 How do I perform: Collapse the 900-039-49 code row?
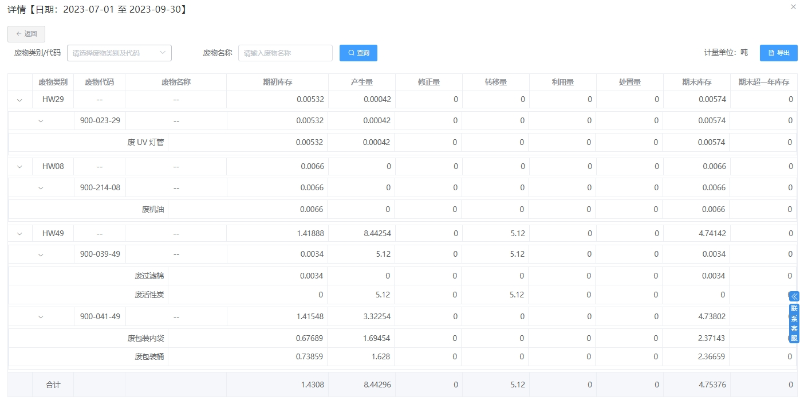40,254
